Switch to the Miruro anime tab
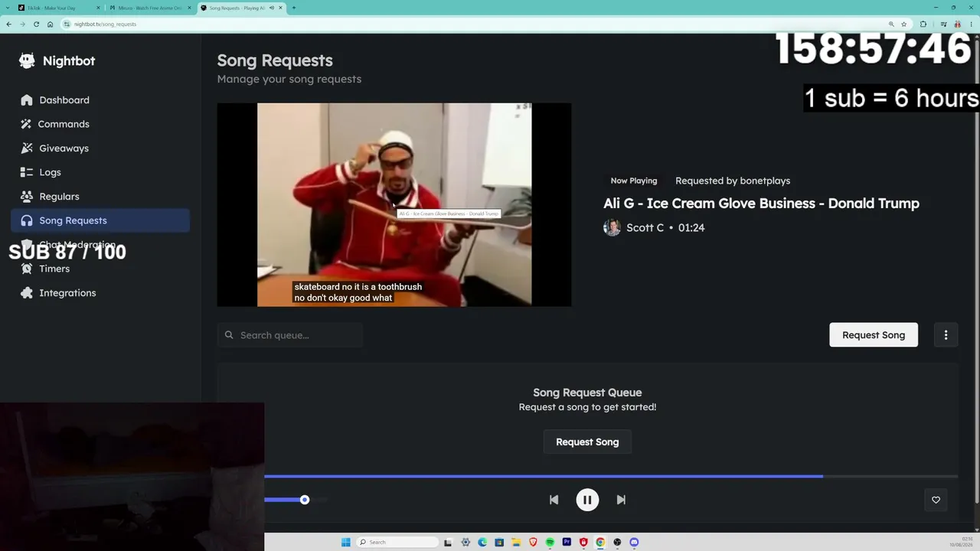Image resolution: width=980 pixels, height=551 pixels. coord(150,8)
